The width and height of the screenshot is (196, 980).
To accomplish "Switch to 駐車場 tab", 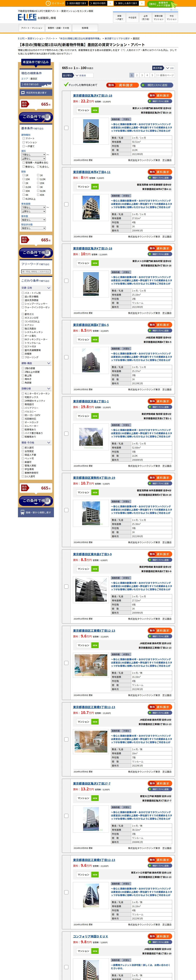I will (x=85, y=28).
